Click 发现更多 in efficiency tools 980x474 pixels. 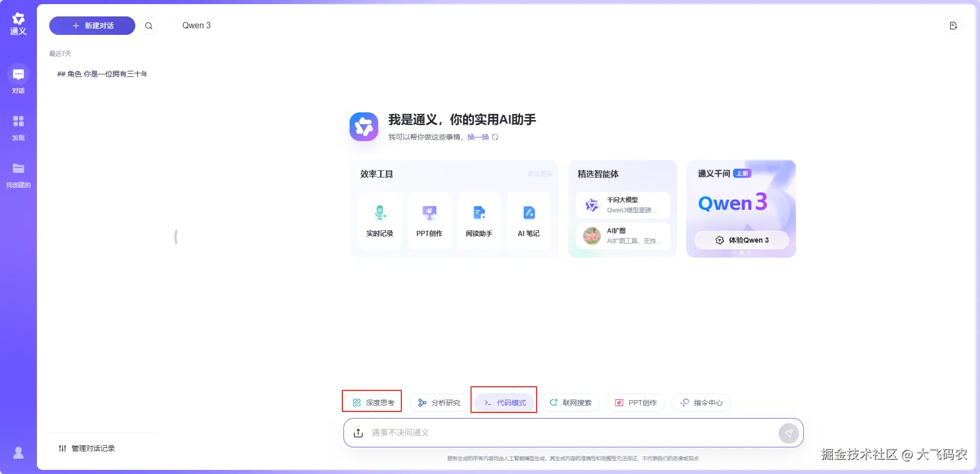[x=540, y=174]
